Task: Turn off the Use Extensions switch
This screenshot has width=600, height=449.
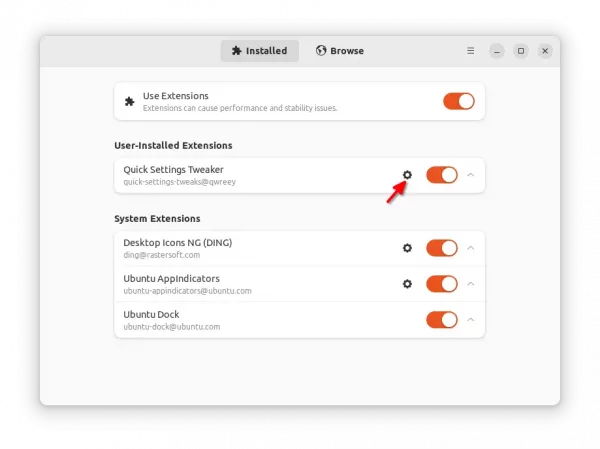Action: [458, 101]
